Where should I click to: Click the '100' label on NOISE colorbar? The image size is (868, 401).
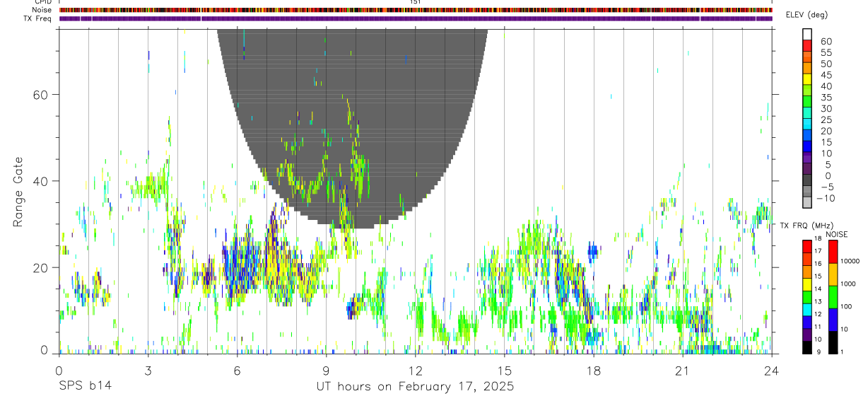tap(846, 306)
